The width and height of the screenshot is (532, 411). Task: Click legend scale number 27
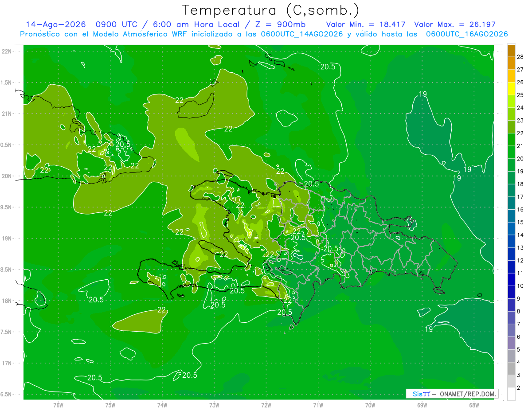[x=520, y=70]
